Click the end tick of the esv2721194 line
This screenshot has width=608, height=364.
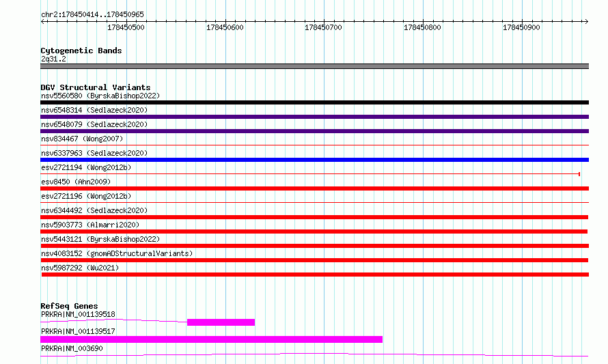(x=579, y=174)
